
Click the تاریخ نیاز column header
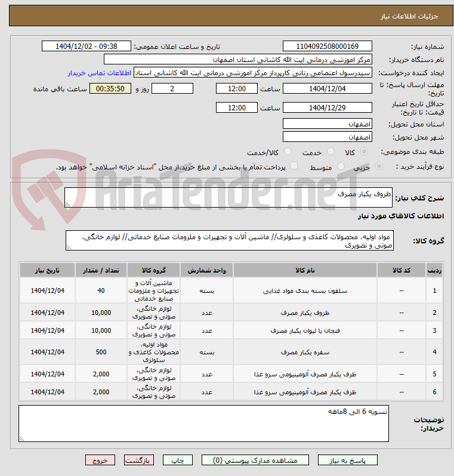[47, 270]
